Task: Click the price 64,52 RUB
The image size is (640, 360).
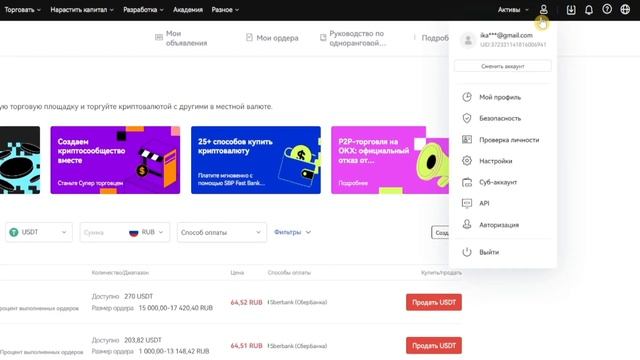Action: pos(246,302)
